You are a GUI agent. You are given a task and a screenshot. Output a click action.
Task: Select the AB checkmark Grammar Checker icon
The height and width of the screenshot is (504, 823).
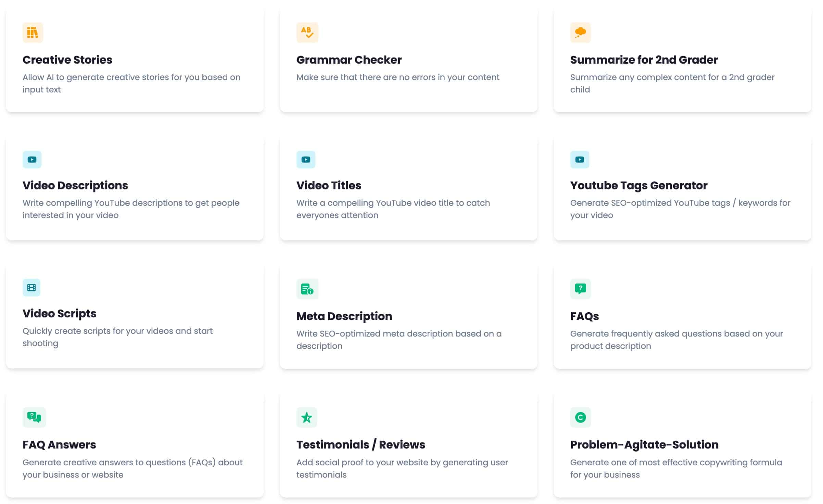pos(307,33)
